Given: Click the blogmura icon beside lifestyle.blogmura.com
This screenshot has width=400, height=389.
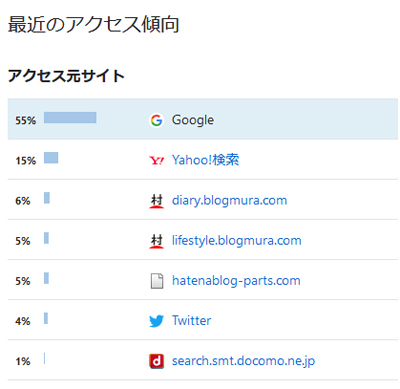Looking at the screenshot, I should click(157, 241).
